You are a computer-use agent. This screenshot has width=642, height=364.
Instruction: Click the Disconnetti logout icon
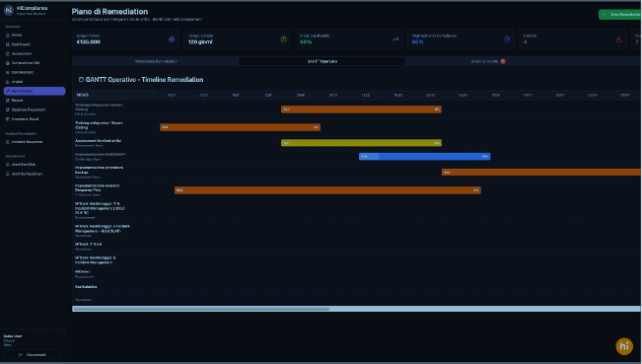(x=20, y=355)
